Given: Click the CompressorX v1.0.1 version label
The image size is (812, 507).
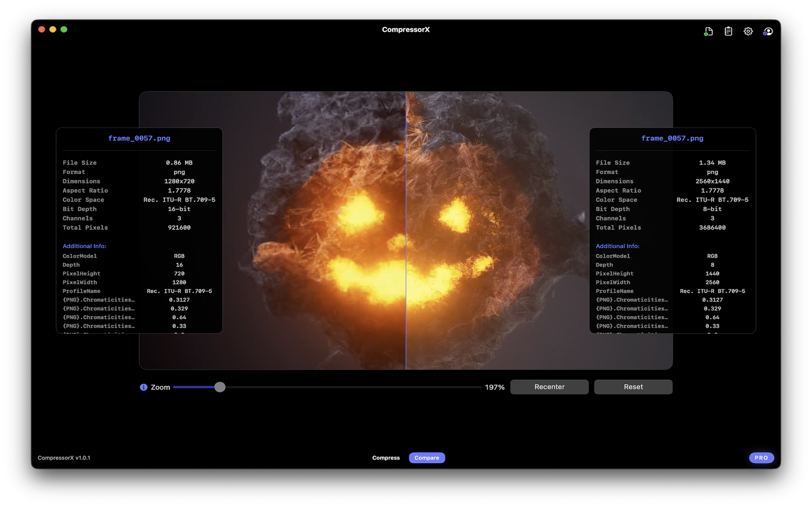Looking at the screenshot, I should click(x=64, y=457).
